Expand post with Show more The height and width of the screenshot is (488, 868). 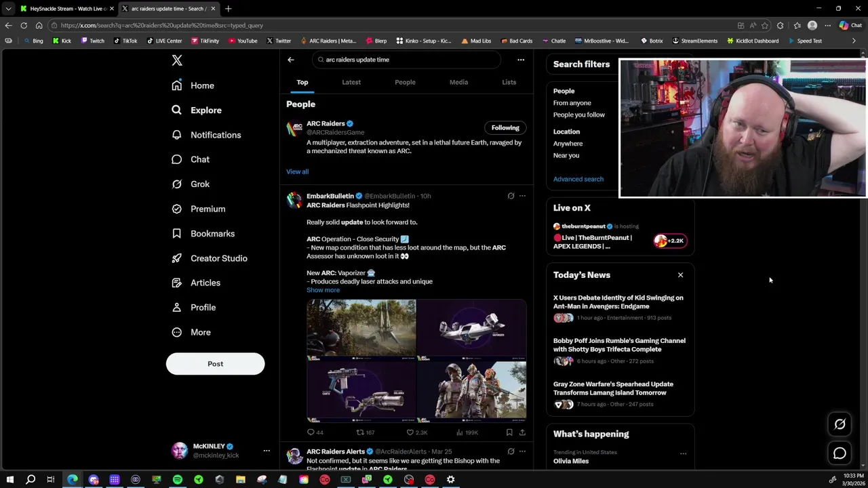point(323,290)
